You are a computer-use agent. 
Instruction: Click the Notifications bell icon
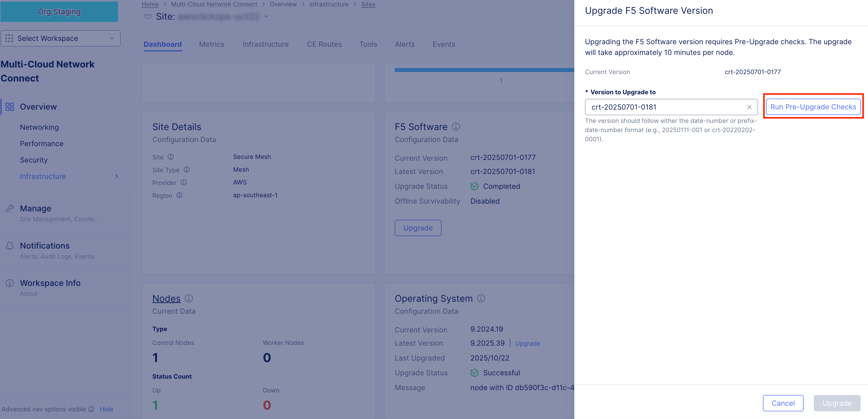click(10, 246)
